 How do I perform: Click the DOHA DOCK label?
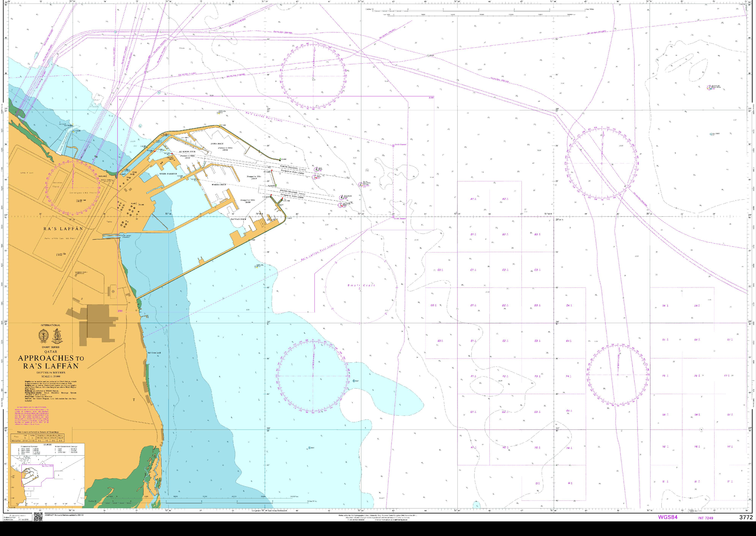pos(217,144)
